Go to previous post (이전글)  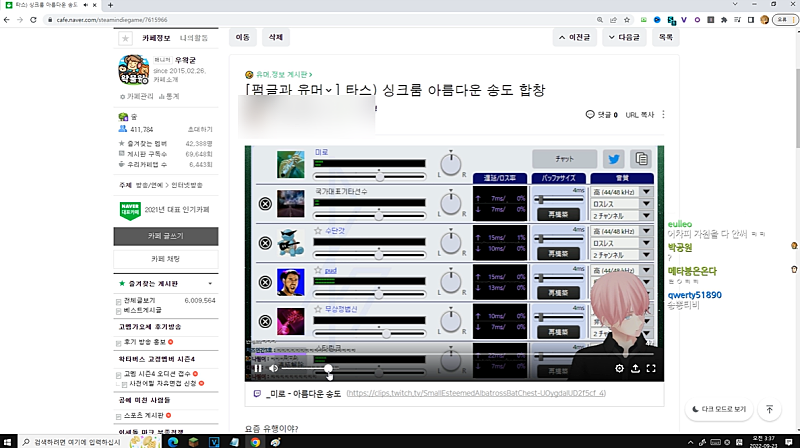(x=578, y=37)
